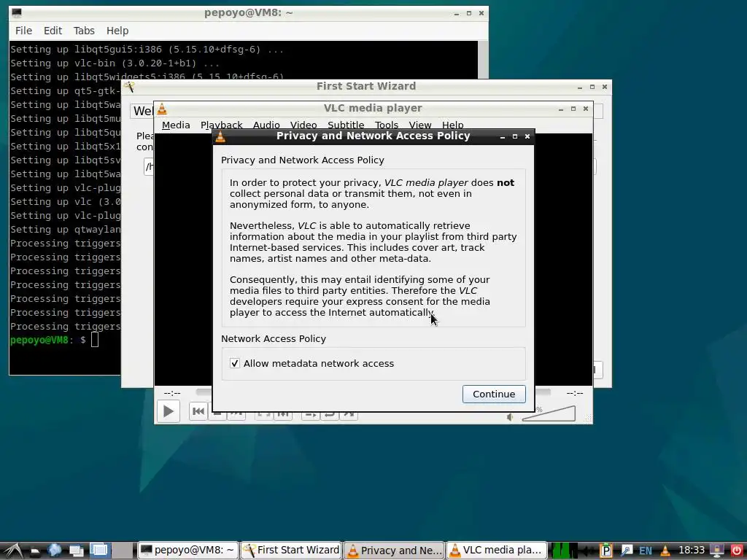This screenshot has height=560, width=747.
Task: Mute audio with the VLC speaker icon
Action: coord(510,417)
